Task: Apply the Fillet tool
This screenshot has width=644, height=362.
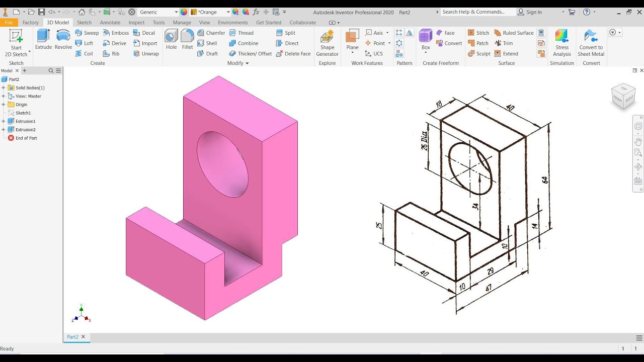Action: [187, 40]
